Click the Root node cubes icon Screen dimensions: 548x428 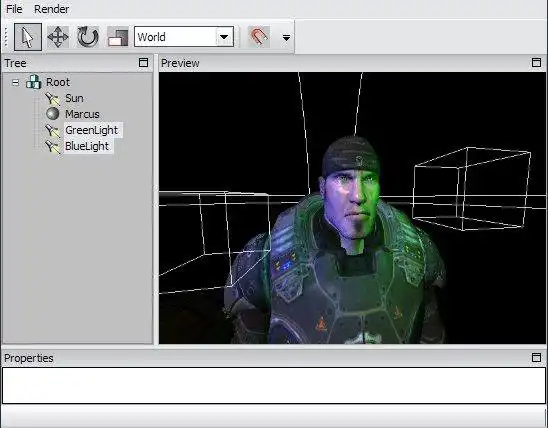click(34, 82)
